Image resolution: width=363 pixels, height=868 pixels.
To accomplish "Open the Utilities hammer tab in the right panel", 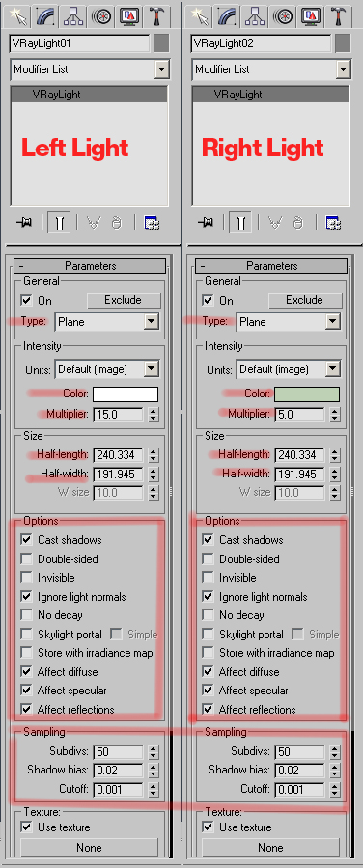I will (x=340, y=15).
